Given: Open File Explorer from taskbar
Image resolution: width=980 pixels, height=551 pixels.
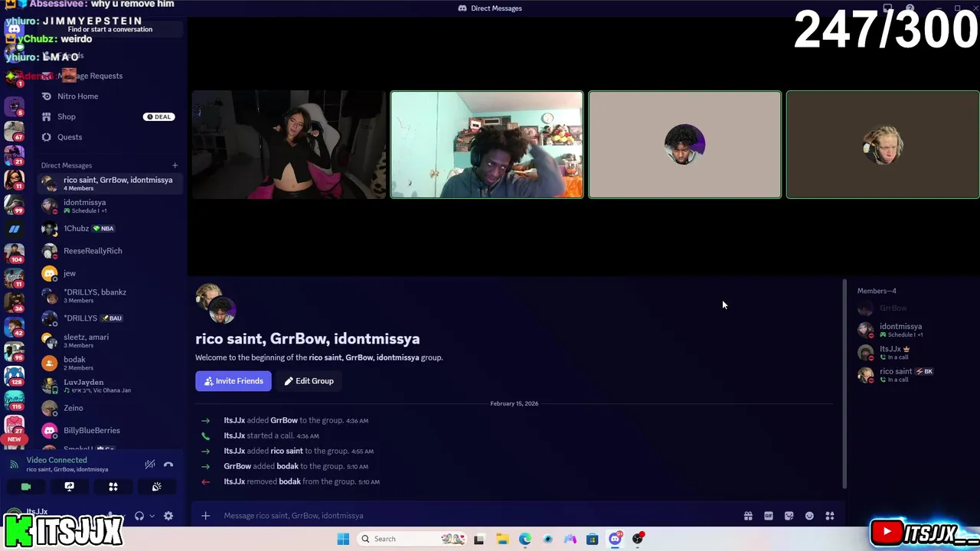Looking at the screenshot, I should point(502,539).
